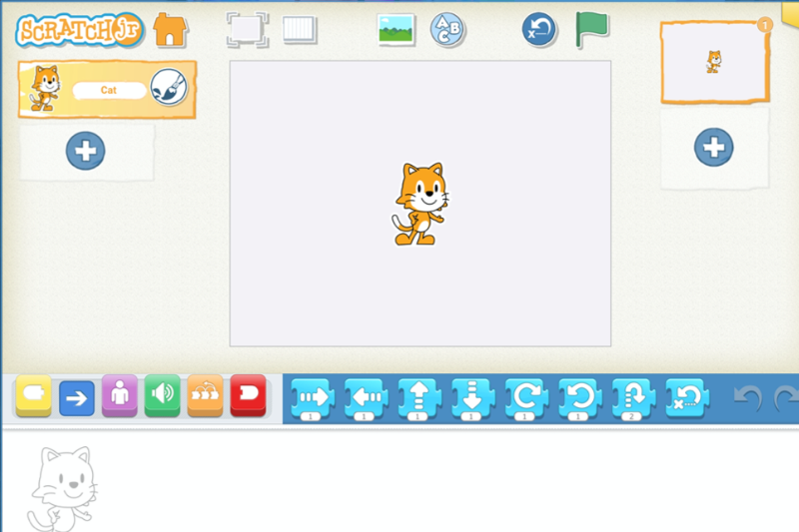Screen dimensions: 799x532
Task: Select the Hop block
Action: [x=633, y=398]
